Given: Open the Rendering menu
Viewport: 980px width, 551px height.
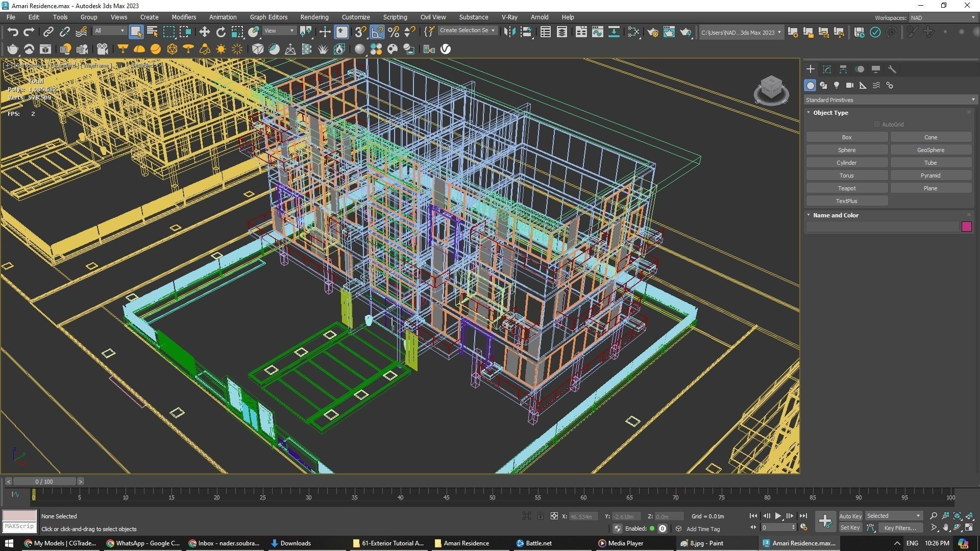Looking at the screenshot, I should [314, 17].
